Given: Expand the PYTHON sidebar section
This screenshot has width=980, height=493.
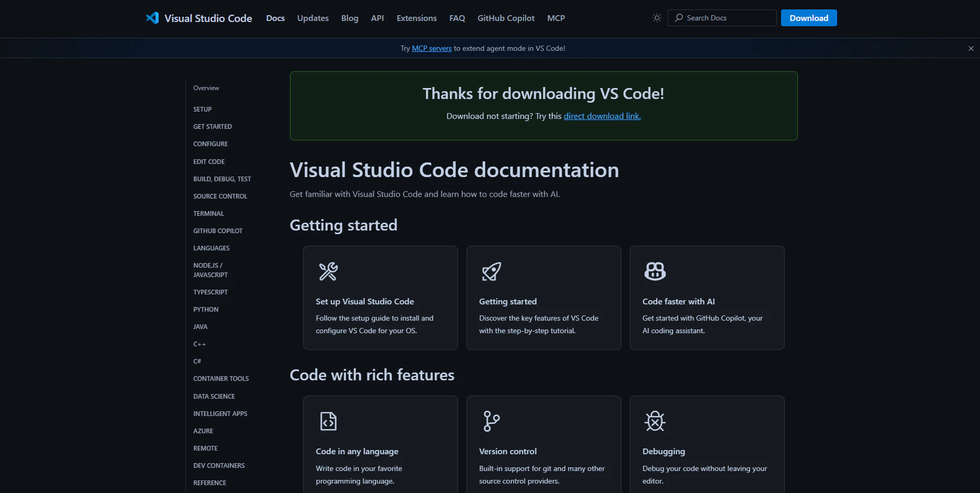Looking at the screenshot, I should (206, 310).
